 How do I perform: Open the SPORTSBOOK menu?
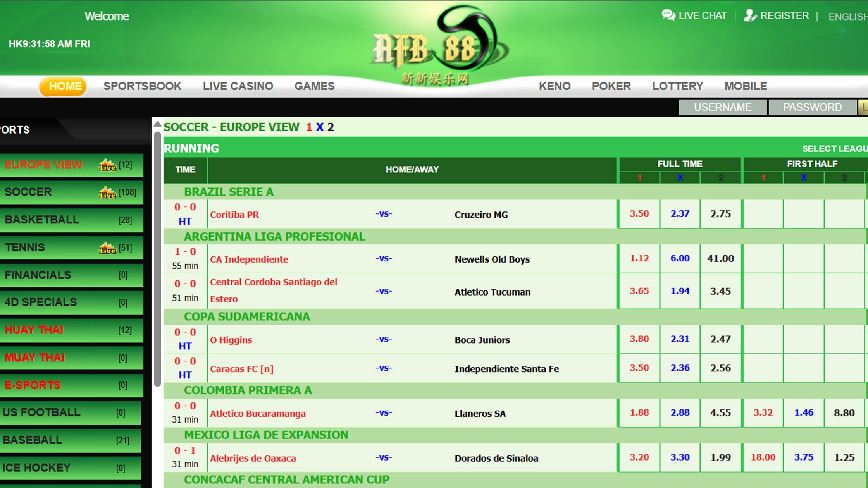pyautogui.click(x=142, y=86)
